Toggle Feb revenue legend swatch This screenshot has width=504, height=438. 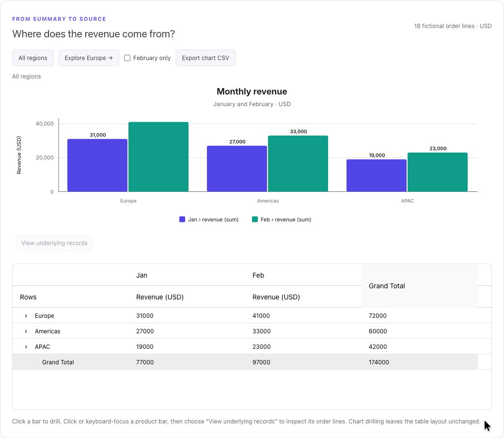click(x=255, y=219)
